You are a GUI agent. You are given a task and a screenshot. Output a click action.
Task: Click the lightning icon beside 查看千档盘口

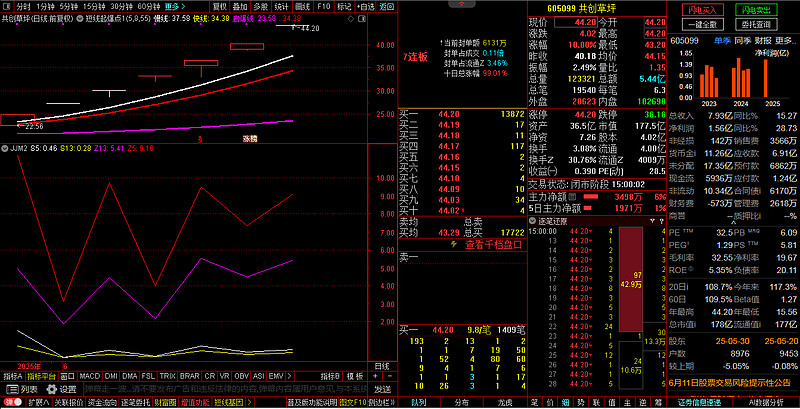point(454,244)
